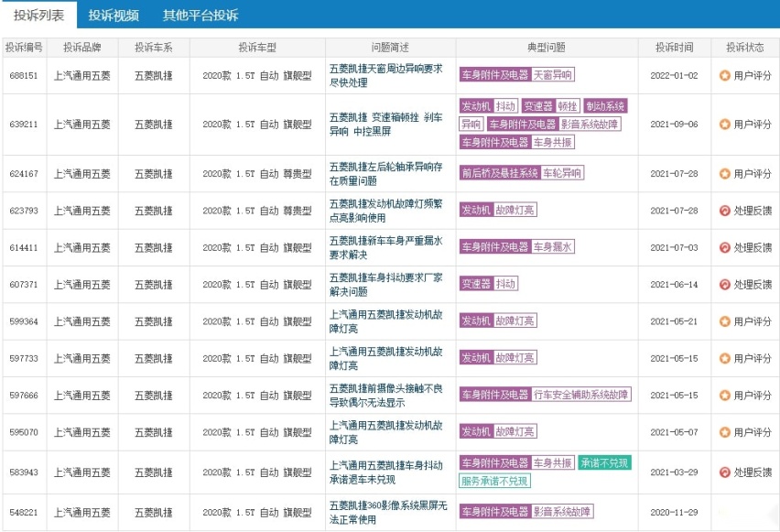Image resolution: width=780 pixels, height=532 pixels.
Task: Click the 用户评分 icon in row 624167
Action: tap(725, 174)
